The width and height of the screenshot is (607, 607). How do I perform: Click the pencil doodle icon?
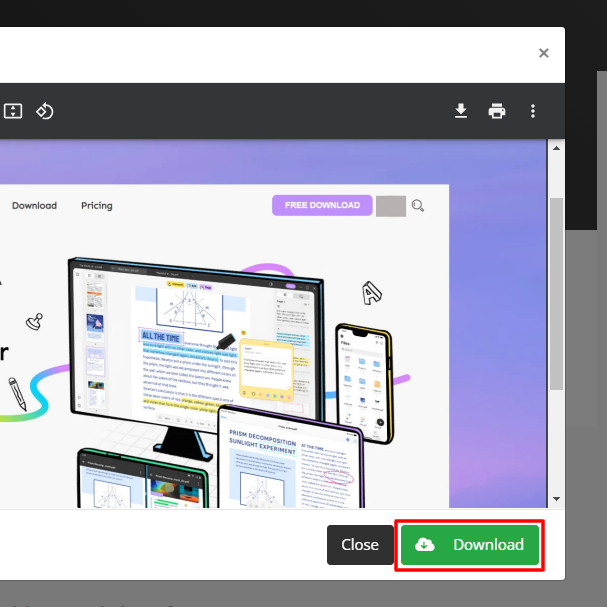click(17, 394)
